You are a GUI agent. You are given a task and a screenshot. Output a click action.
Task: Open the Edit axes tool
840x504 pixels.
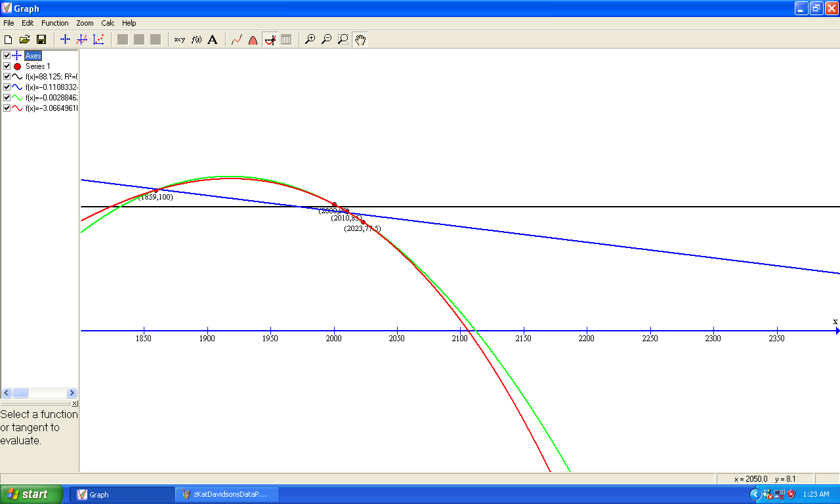[65, 39]
